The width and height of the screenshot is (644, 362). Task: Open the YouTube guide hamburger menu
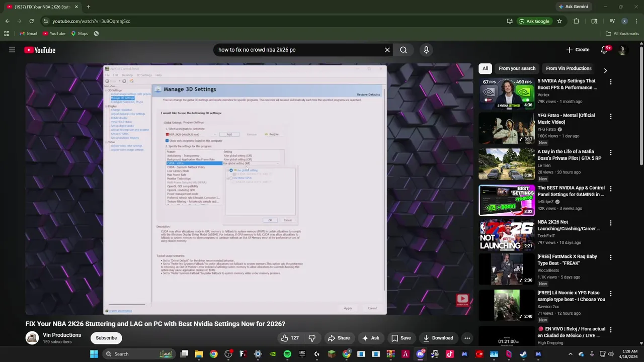12,50
